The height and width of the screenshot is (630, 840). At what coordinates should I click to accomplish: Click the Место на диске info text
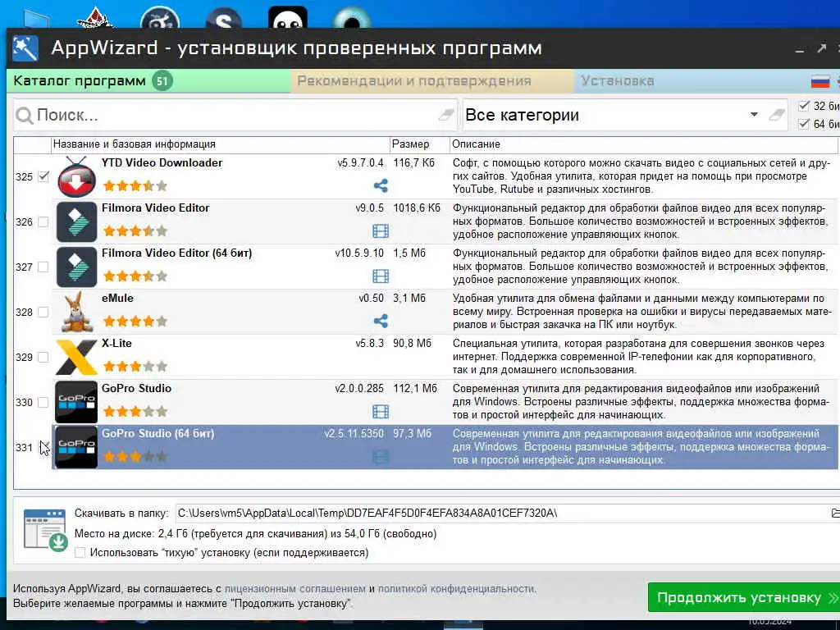tap(256, 533)
